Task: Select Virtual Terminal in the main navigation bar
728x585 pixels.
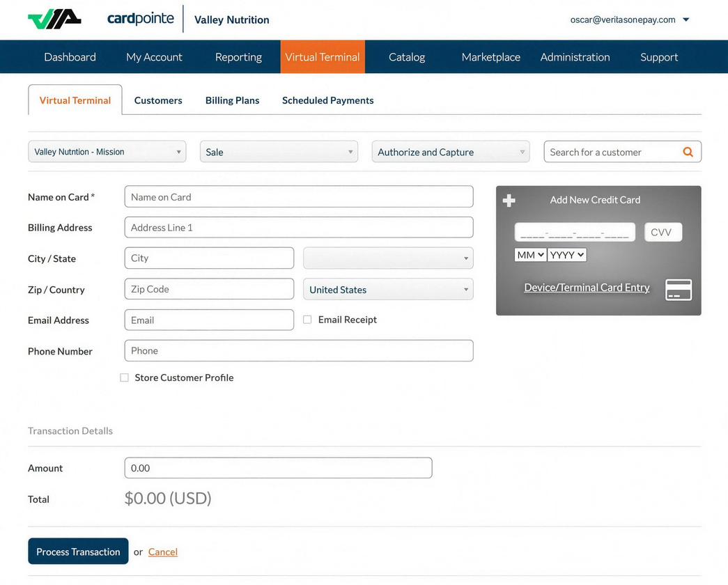Action: coord(323,57)
